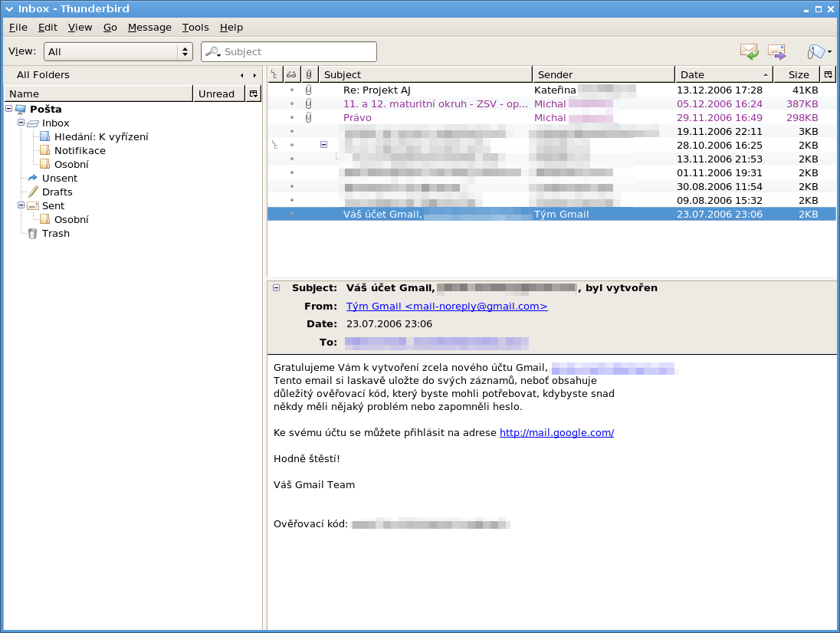Click the Trash bin icon

[33, 234]
